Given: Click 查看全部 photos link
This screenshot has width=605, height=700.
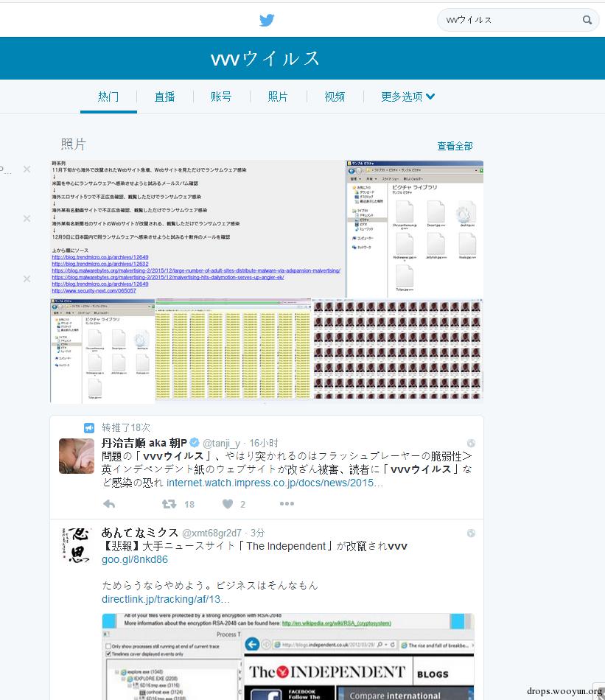Looking at the screenshot, I should 455,146.
